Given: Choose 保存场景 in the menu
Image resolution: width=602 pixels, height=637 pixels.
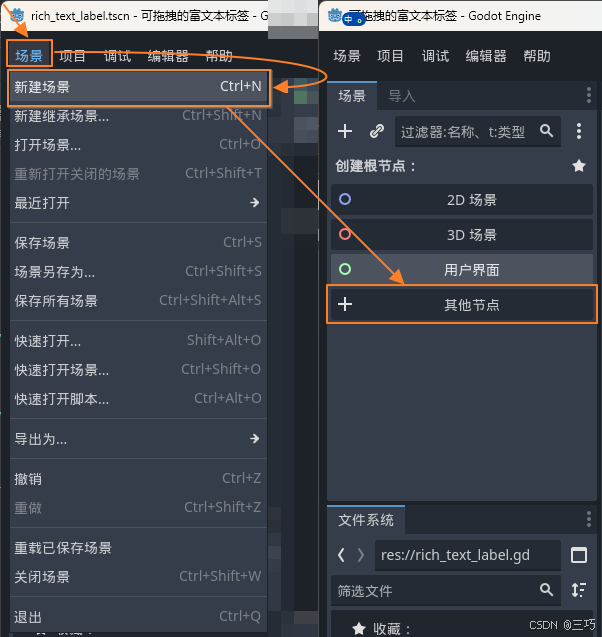Looking at the screenshot, I should click(139, 243).
